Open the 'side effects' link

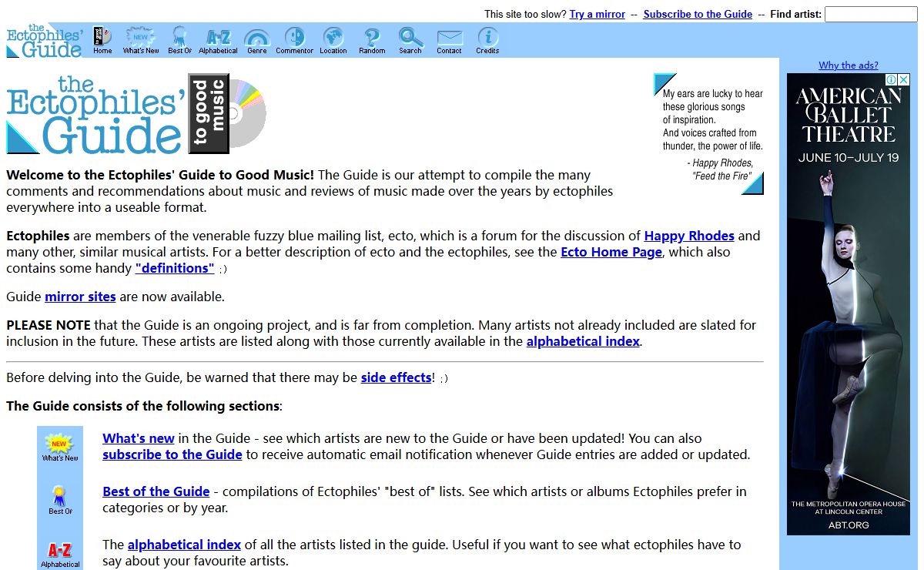click(396, 377)
